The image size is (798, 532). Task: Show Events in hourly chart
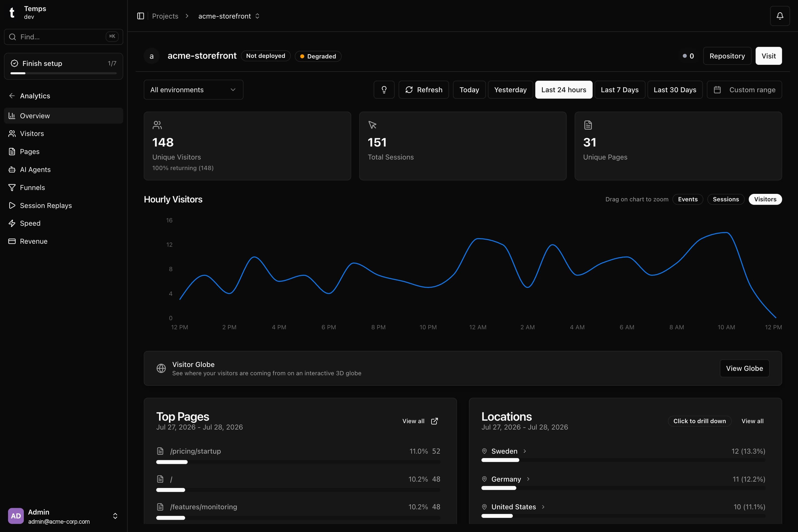click(x=688, y=199)
